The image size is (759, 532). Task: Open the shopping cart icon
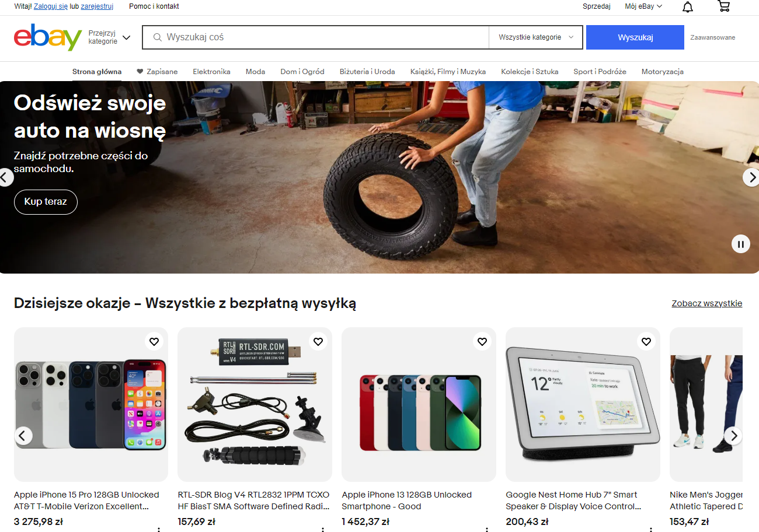[723, 6]
